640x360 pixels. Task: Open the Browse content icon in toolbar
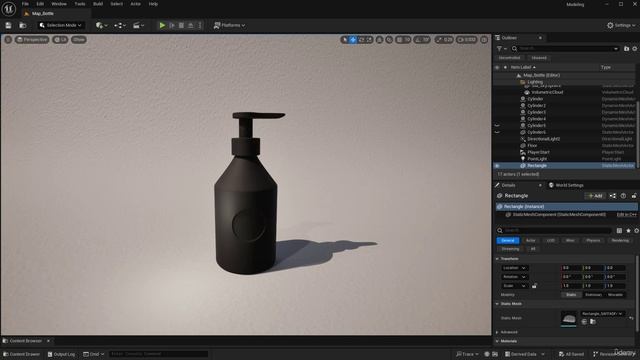click(23, 25)
